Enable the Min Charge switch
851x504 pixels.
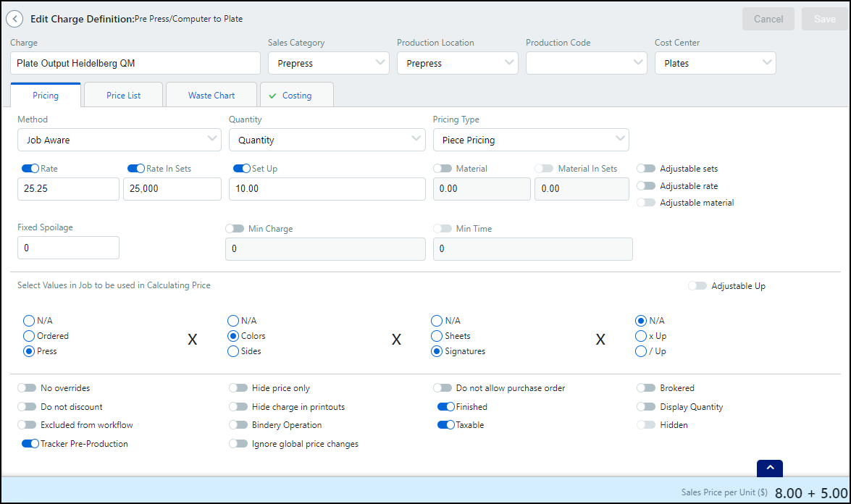(x=235, y=229)
